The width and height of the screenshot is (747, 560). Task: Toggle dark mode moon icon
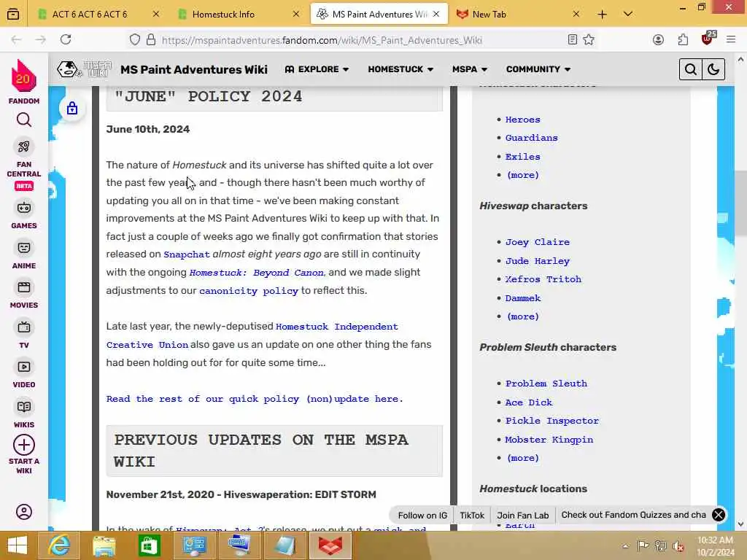pyautogui.click(x=713, y=69)
